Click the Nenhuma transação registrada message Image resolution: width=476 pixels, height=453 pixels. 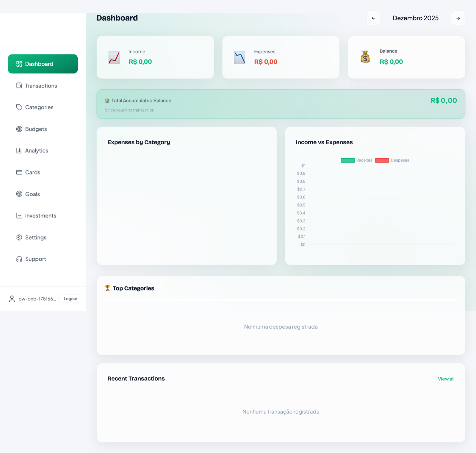[281, 412]
